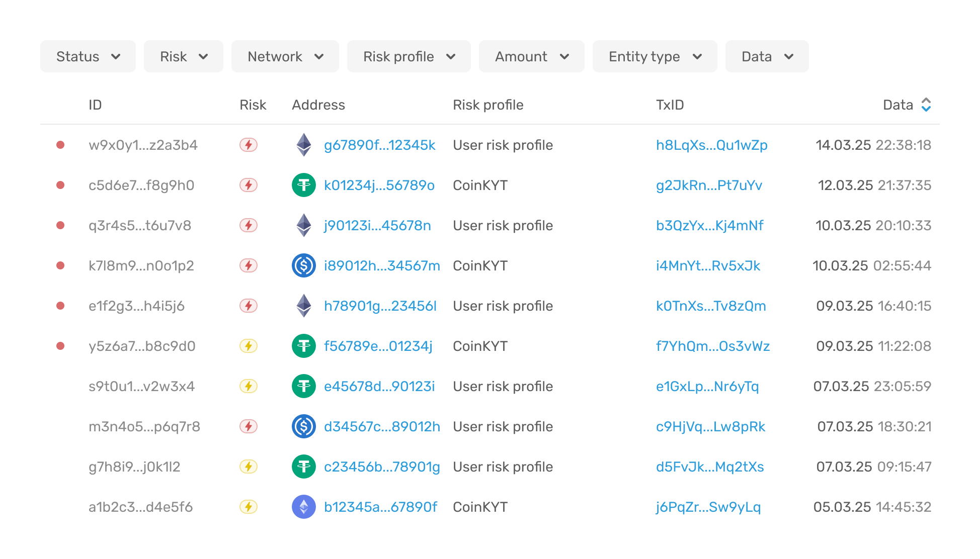Open the Amount filter dropdown
This screenshot has width=980, height=559.
pos(532,56)
